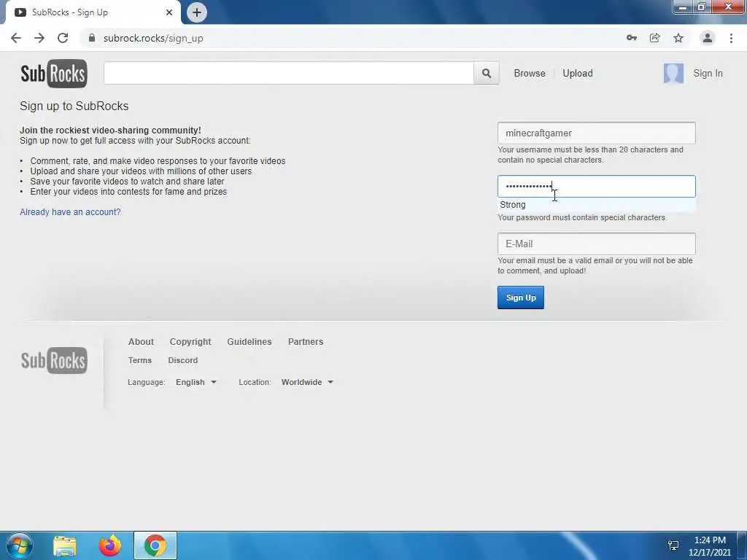Click the share page icon
Screen dimensions: 747x560
pyautogui.click(x=654, y=38)
